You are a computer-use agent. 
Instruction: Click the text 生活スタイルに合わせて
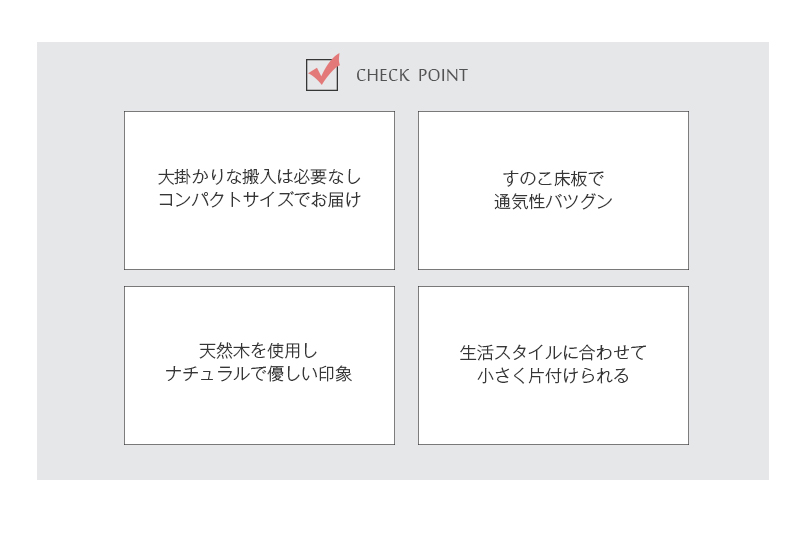554,353
